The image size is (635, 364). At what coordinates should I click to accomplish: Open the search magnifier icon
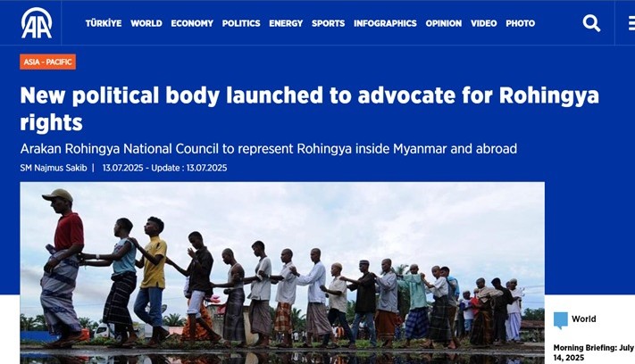pyautogui.click(x=591, y=23)
